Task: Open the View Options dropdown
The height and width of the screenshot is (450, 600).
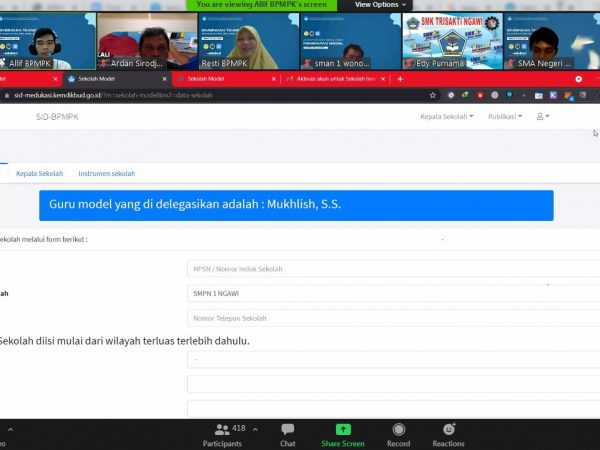Action: pos(380,5)
